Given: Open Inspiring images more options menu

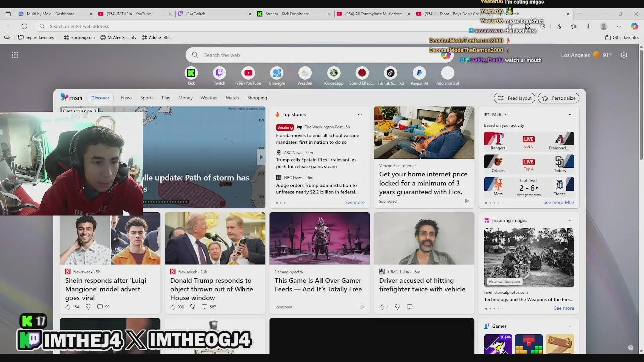Looking at the screenshot, I should coord(569,220).
